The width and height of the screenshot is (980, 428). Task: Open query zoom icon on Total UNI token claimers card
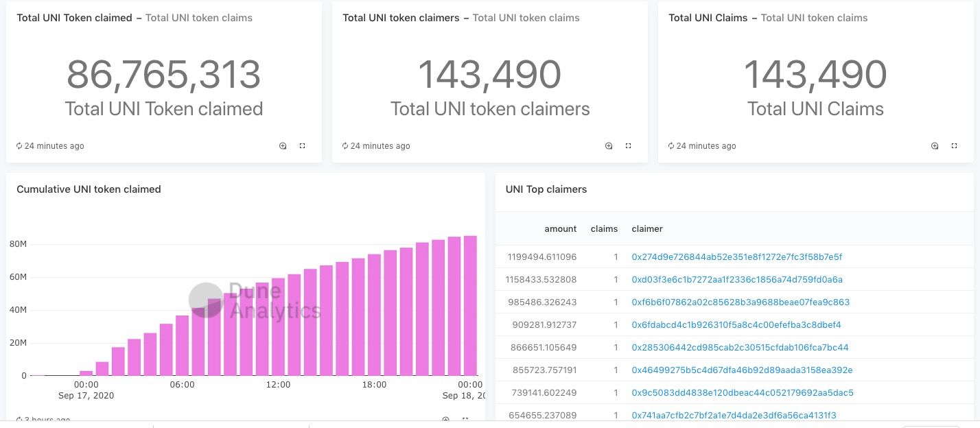(609, 146)
